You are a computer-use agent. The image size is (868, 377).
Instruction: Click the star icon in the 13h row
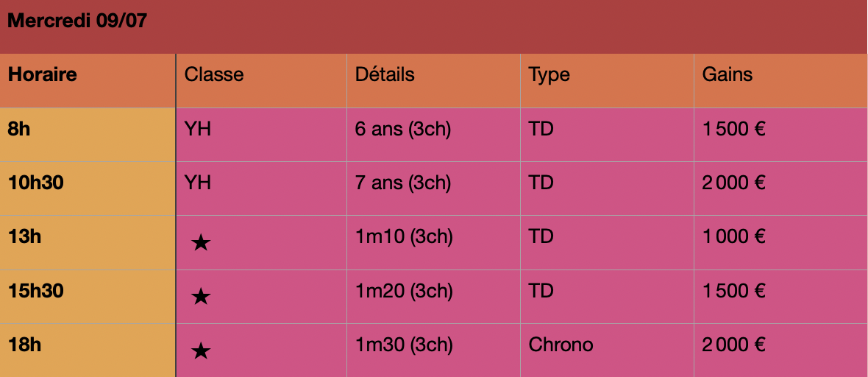200,243
